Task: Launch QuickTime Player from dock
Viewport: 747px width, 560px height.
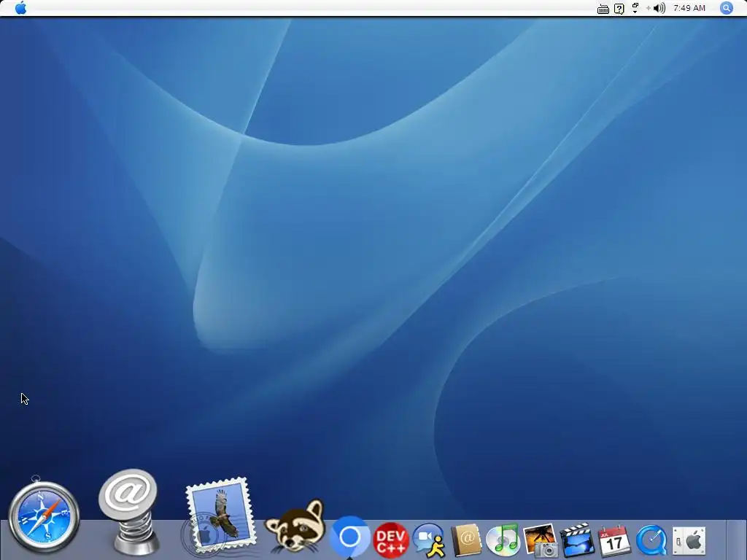Action: [651, 540]
